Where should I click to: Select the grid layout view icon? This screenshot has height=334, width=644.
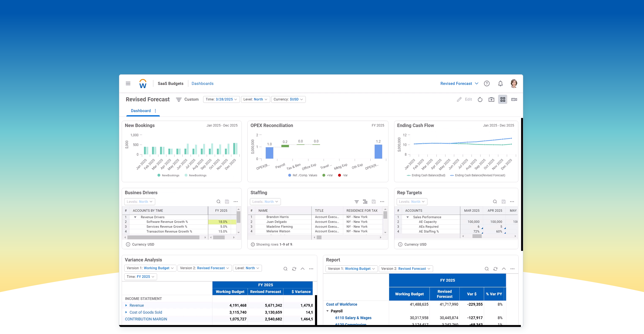[x=502, y=100]
